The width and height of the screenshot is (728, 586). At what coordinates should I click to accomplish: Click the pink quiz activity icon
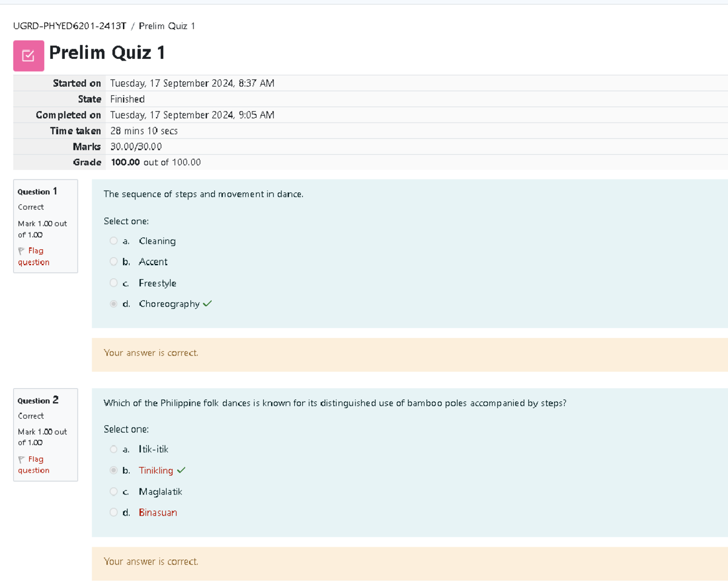29,55
